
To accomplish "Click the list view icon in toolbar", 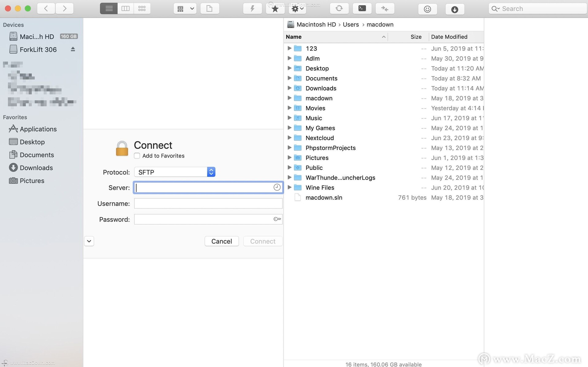I will 108,8.
